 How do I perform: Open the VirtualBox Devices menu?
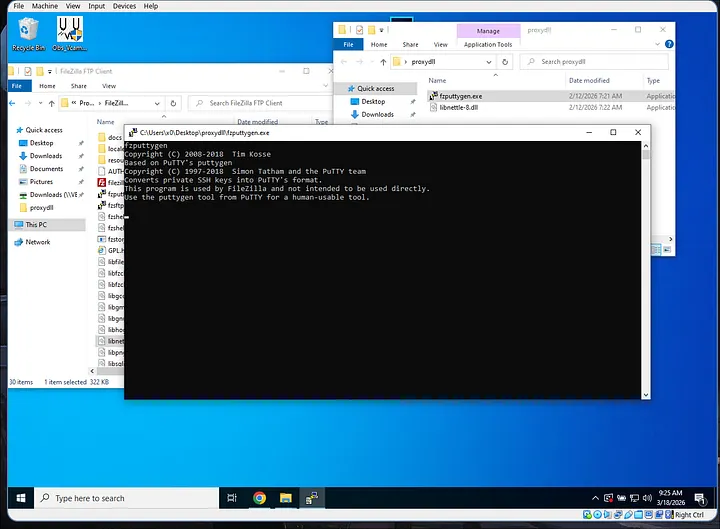coord(124,6)
